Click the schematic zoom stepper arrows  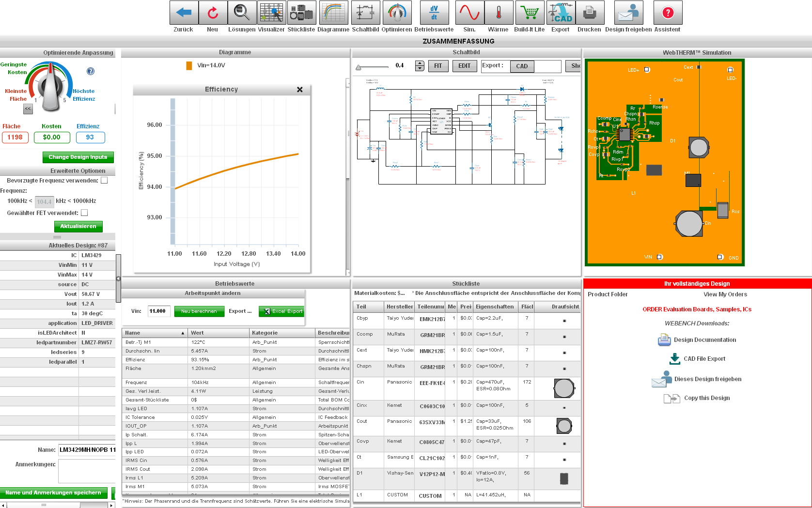coord(420,66)
